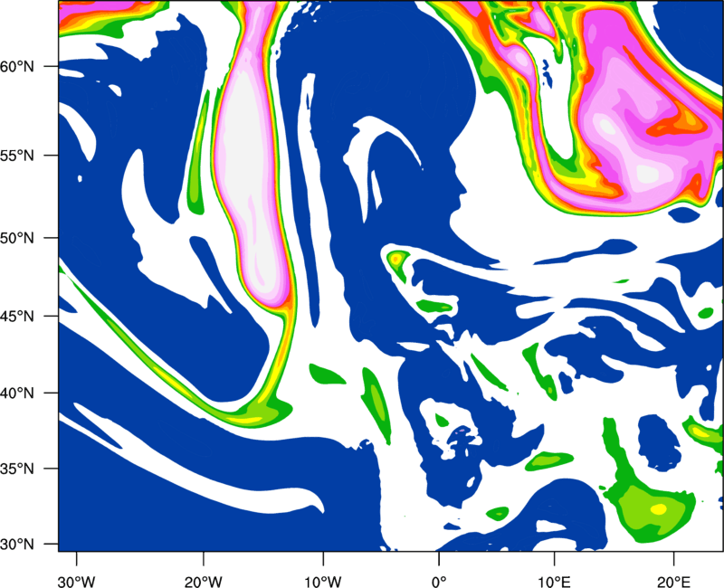Click the 0° longitude label
This screenshot has height=588, width=724.
[439, 582]
